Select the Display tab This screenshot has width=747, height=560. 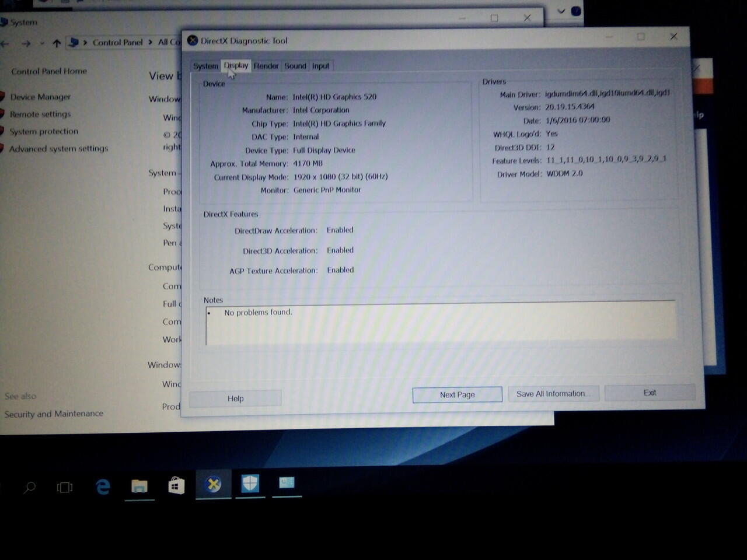236,65
